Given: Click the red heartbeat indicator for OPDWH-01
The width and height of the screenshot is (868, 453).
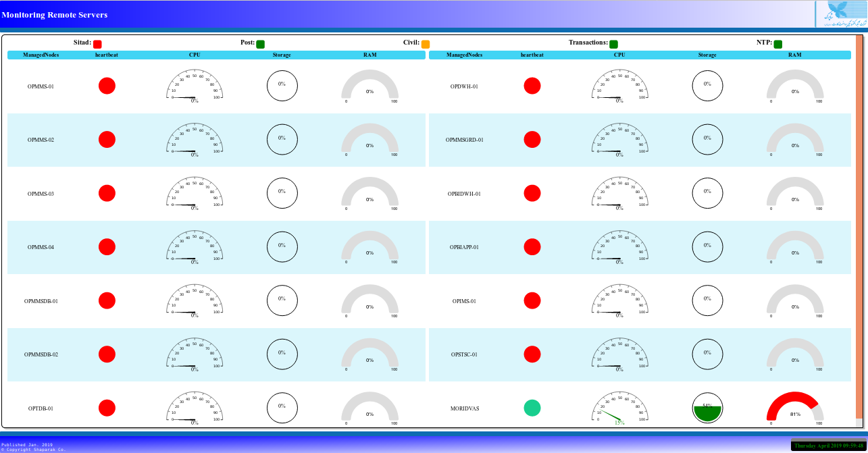Looking at the screenshot, I should [x=532, y=86].
